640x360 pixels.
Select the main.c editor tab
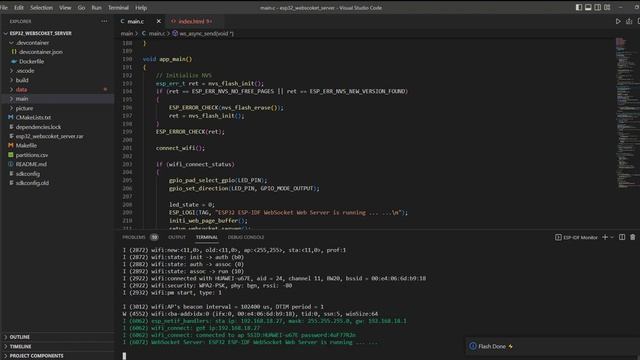click(x=136, y=21)
